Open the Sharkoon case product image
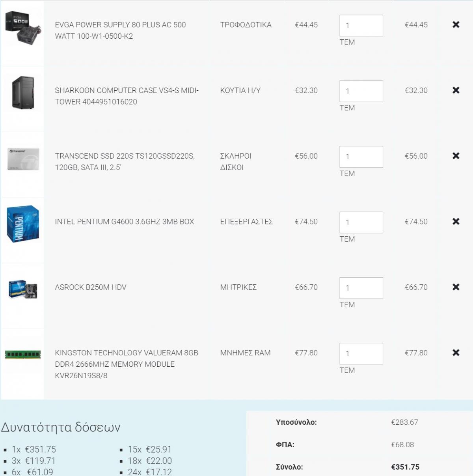 click(23, 93)
